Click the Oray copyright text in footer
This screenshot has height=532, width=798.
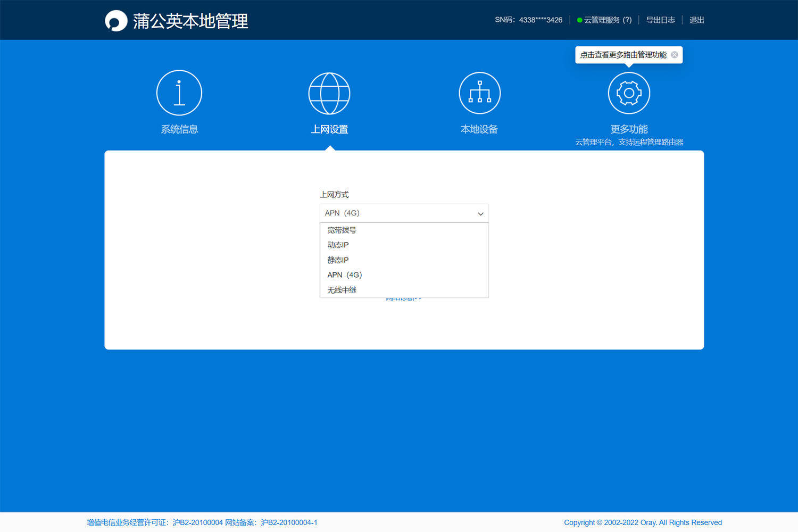click(x=643, y=522)
